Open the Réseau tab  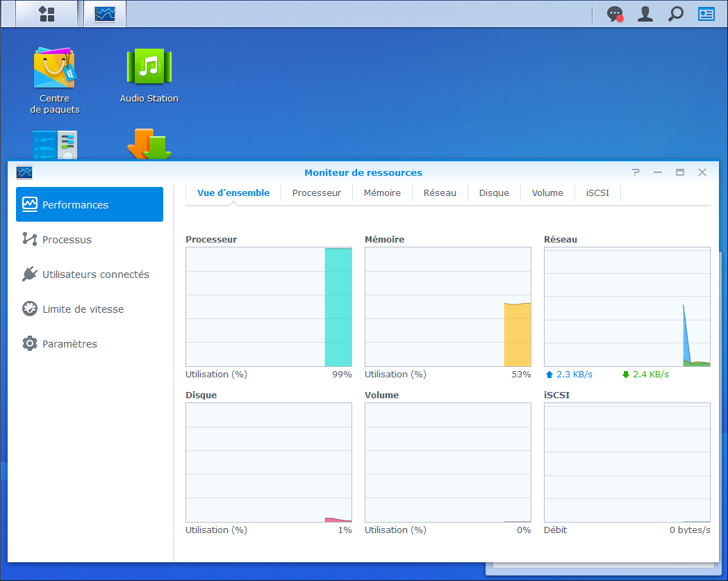pos(440,193)
